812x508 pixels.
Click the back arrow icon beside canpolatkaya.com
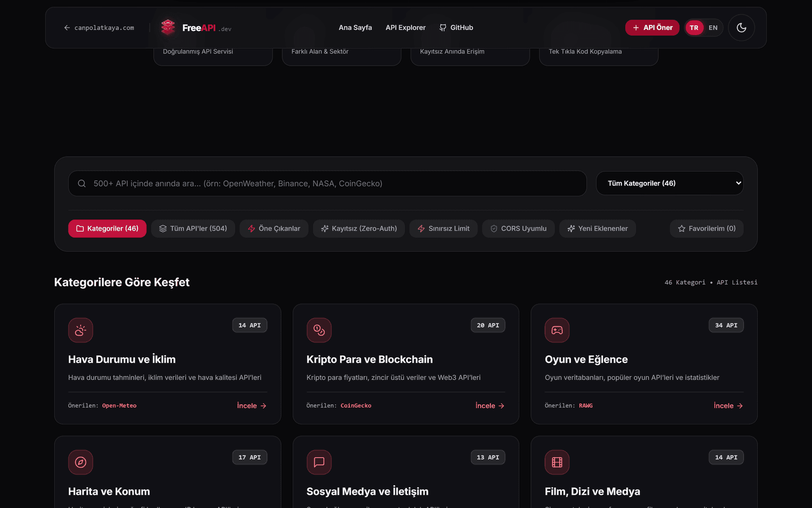coord(67,27)
